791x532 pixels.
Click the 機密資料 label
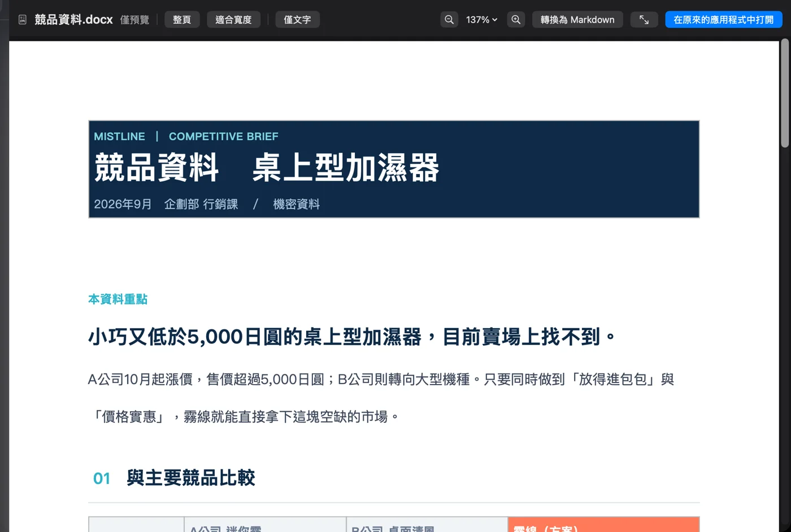296,204
